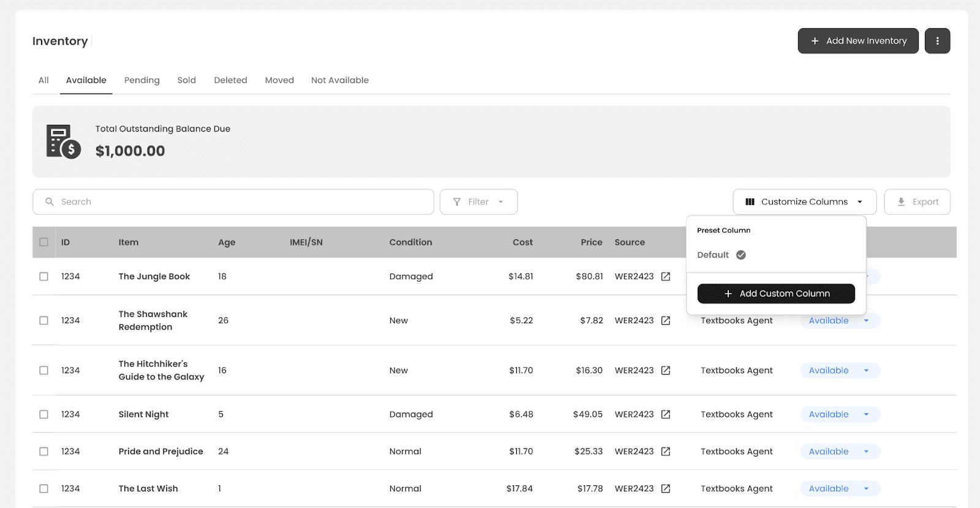
Task: Open source link icon for The Last Wish
Action: pos(666,488)
